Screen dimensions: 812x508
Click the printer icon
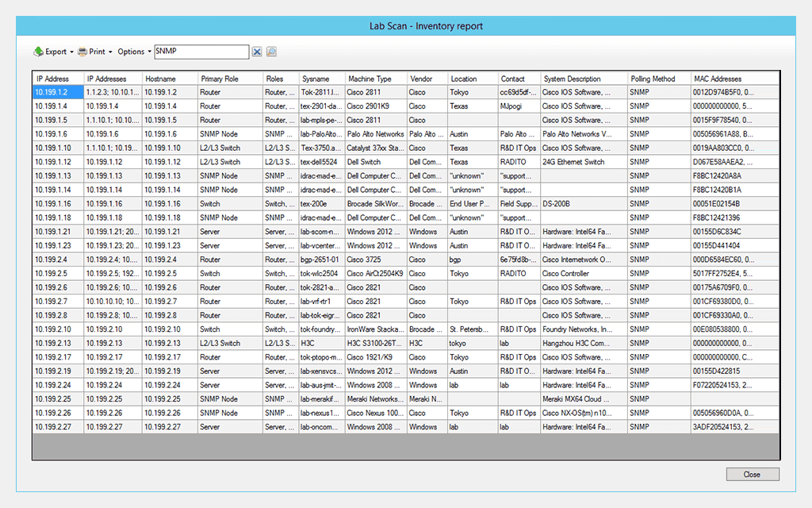point(82,52)
